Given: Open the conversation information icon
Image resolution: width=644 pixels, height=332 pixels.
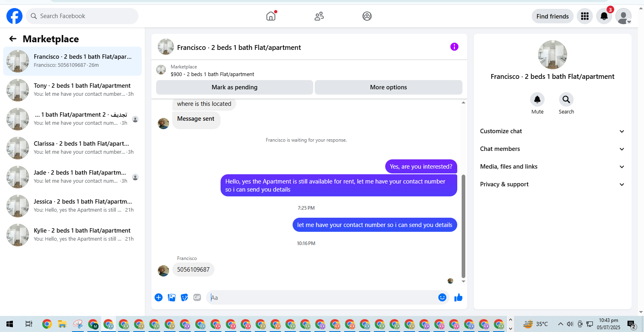Looking at the screenshot, I should tap(454, 47).
